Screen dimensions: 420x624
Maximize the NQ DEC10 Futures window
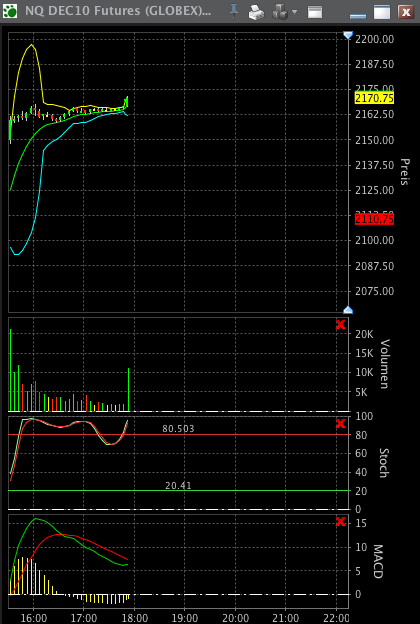pyautogui.click(x=382, y=12)
